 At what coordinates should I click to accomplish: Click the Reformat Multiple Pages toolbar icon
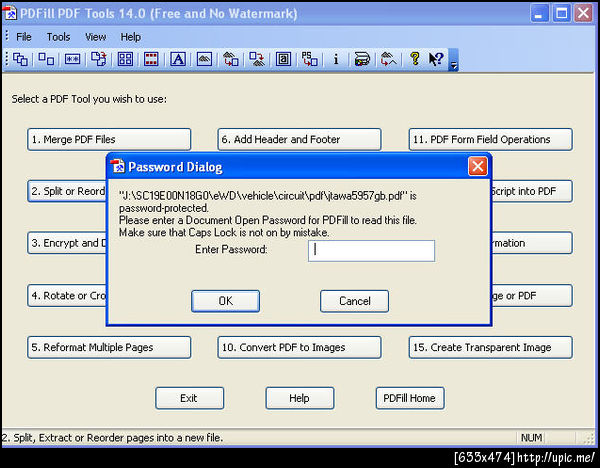point(125,59)
